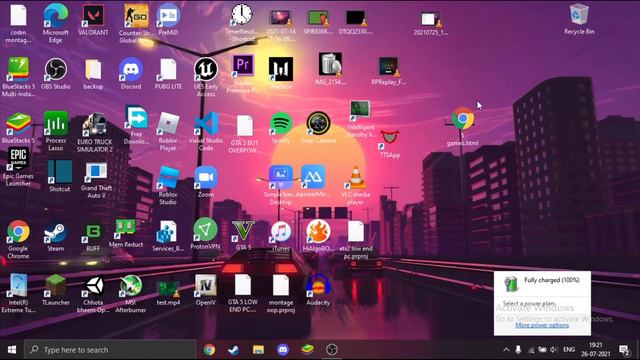This screenshot has width=640, height=360.
Task: Open the test.mp4 video file
Action: pyautogui.click(x=168, y=287)
